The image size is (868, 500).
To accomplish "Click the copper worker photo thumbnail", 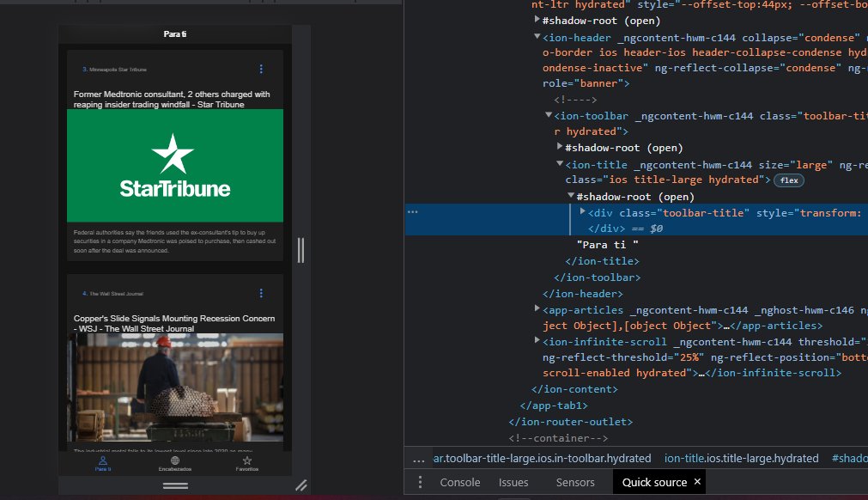I will click(x=175, y=387).
